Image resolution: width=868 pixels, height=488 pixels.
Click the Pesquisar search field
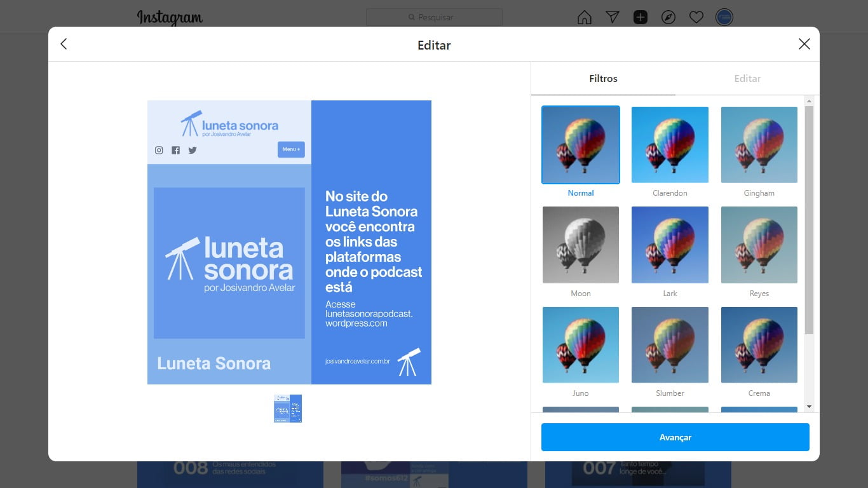(434, 17)
